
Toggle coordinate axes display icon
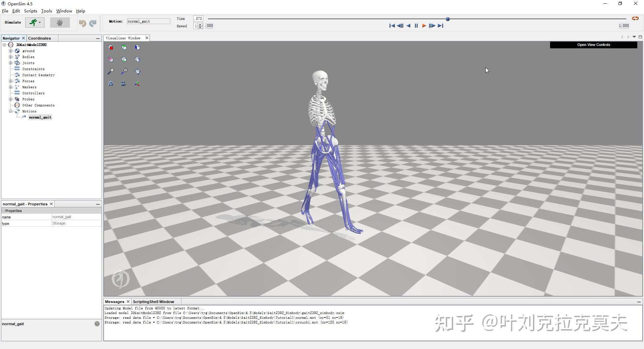coord(137,84)
